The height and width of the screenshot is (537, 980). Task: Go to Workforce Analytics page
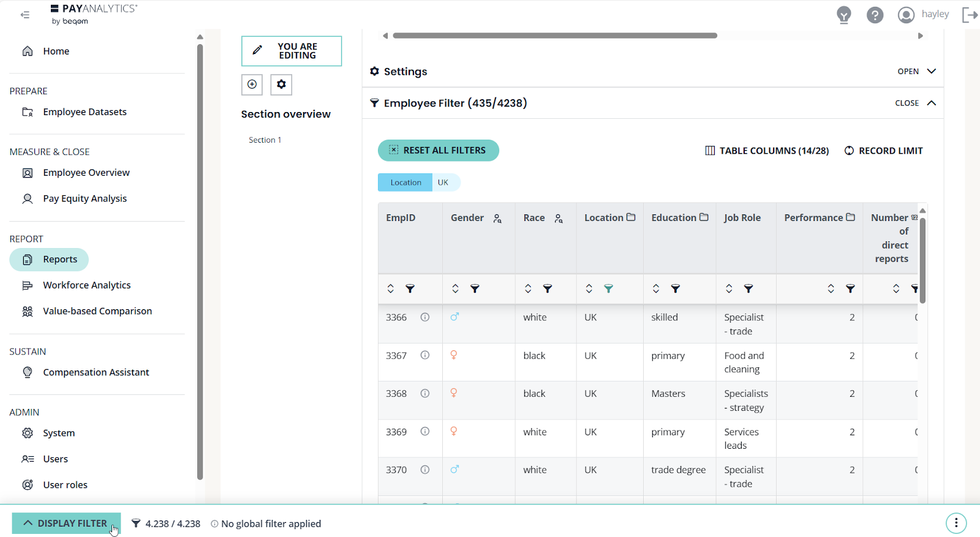[x=86, y=285]
